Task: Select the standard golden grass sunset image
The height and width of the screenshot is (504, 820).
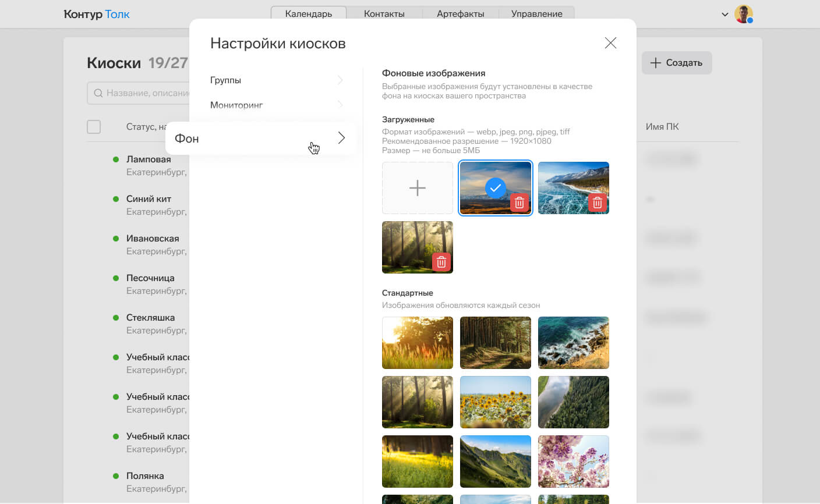Action: [418, 343]
